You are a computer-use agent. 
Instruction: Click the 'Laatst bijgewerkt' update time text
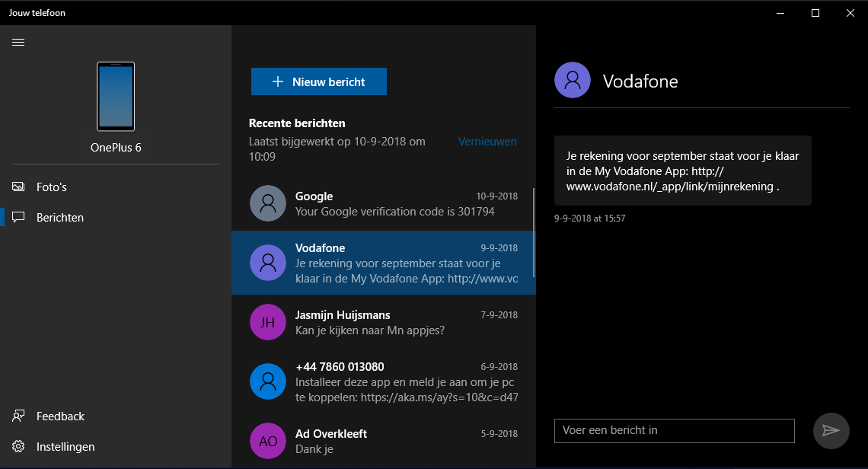(x=337, y=149)
